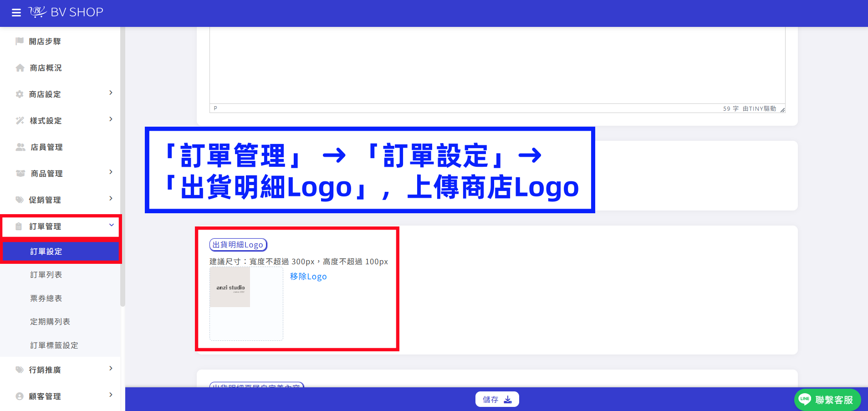The height and width of the screenshot is (411, 868).
Task: Open 樣式設定 menu label
Action: click(x=46, y=121)
